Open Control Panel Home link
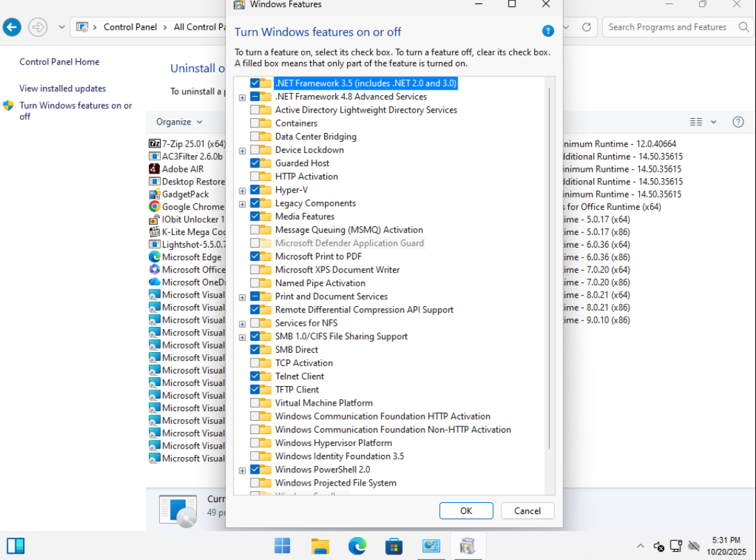This screenshot has height=560, width=756. (x=59, y=62)
